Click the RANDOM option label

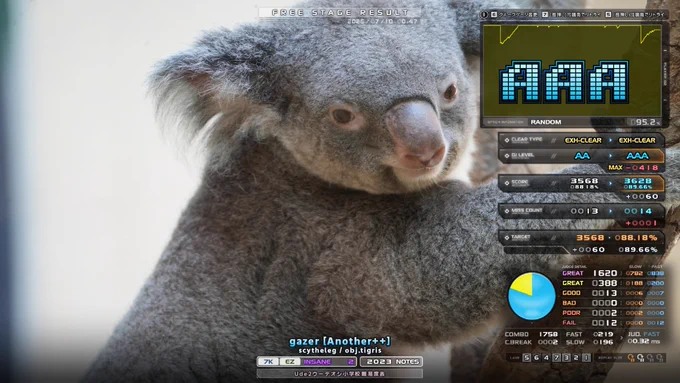click(x=546, y=122)
